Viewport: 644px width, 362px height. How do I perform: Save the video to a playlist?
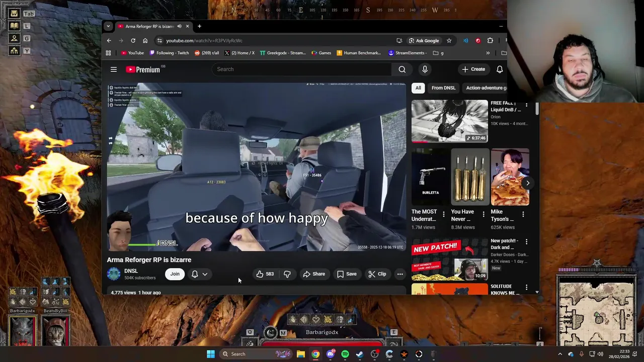[x=347, y=274]
